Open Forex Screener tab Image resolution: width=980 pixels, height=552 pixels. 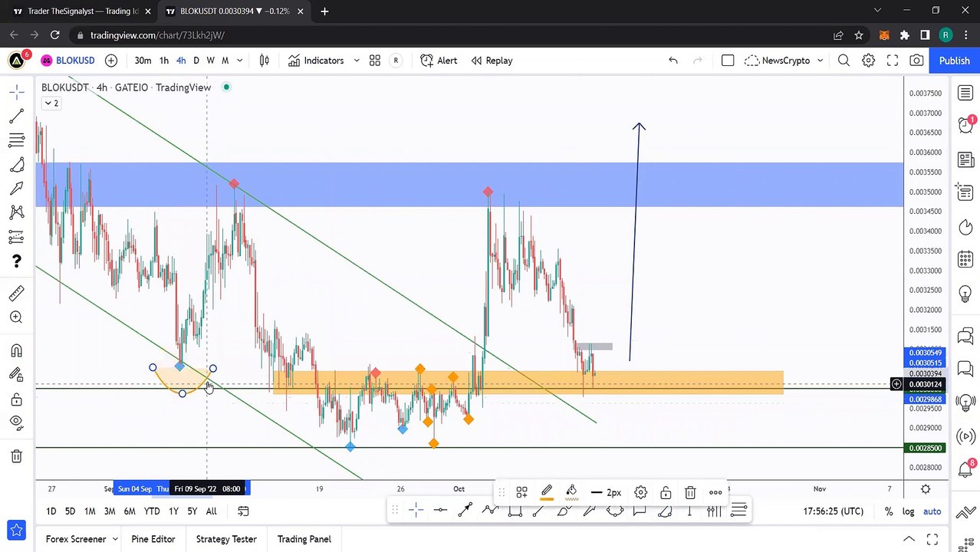click(76, 539)
